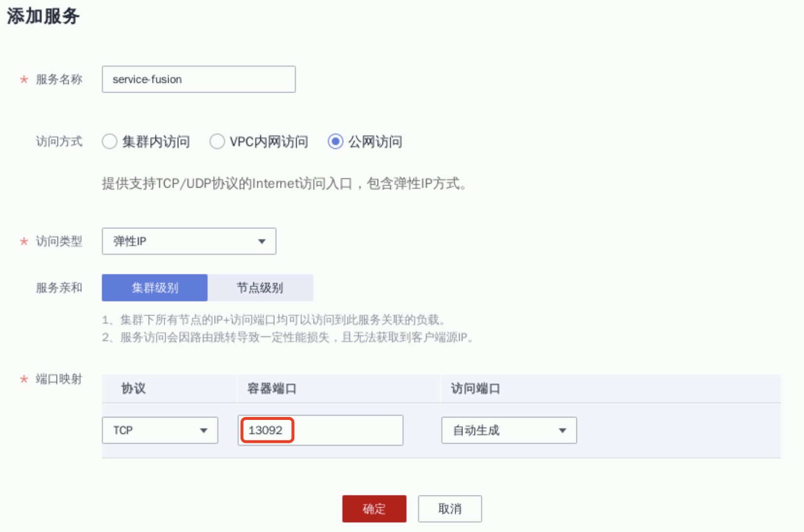Viewport: 804px width, 532px height.
Task: Switch to 节点级别 affinity tab
Action: (x=260, y=288)
